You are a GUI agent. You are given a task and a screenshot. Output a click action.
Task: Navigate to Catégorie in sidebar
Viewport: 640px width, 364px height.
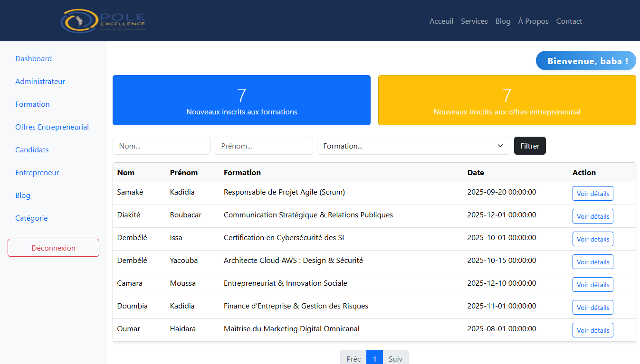click(31, 218)
